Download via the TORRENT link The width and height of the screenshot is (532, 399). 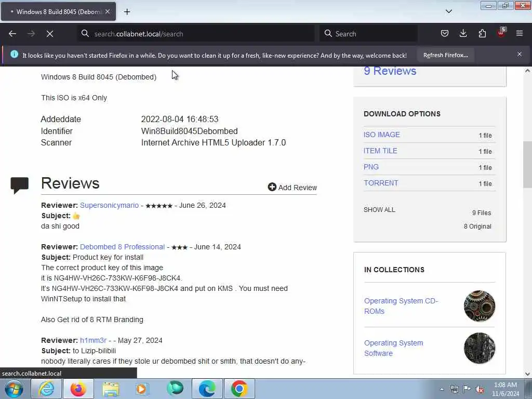pyautogui.click(x=381, y=183)
